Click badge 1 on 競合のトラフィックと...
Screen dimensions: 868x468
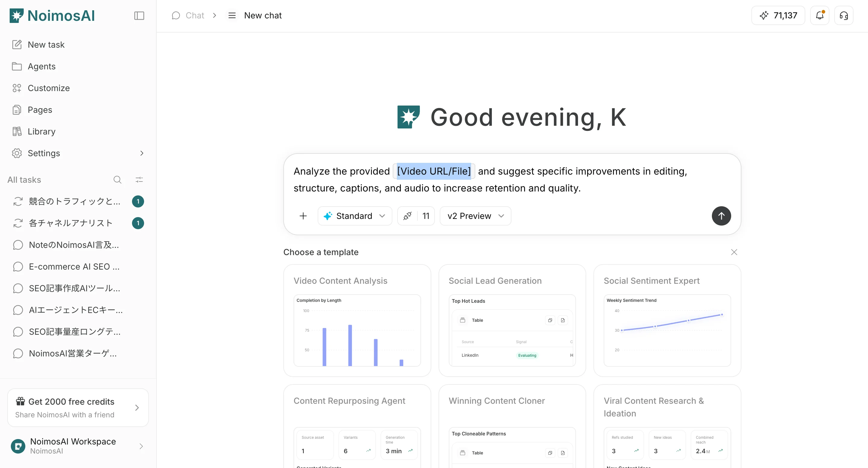point(138,201)
